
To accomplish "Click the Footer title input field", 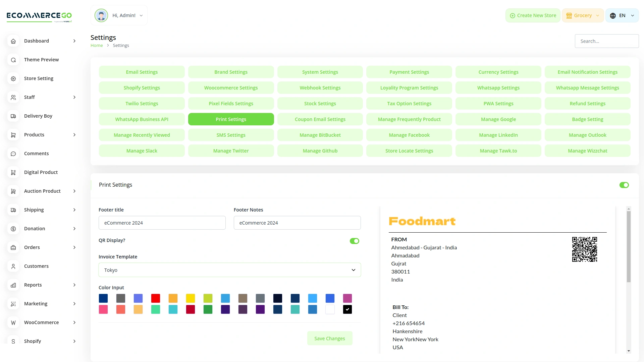I will (162, 223).
